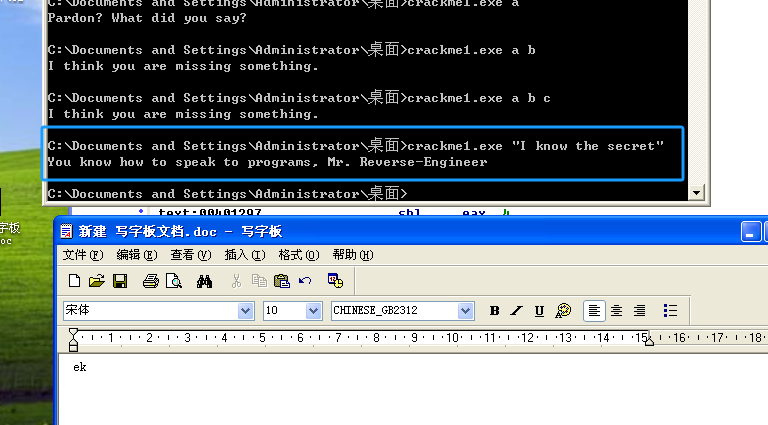Image resolution: width=768 pixels, height=425 pixels.
Task: Click the command prompt's last prompt line
Action: point(227,193)
